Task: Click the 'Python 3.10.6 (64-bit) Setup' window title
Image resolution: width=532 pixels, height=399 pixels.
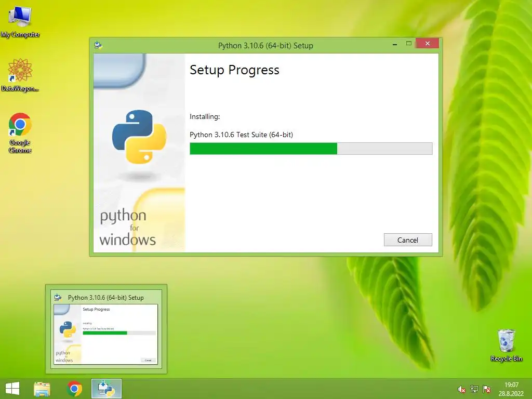Action: point(265,46)
